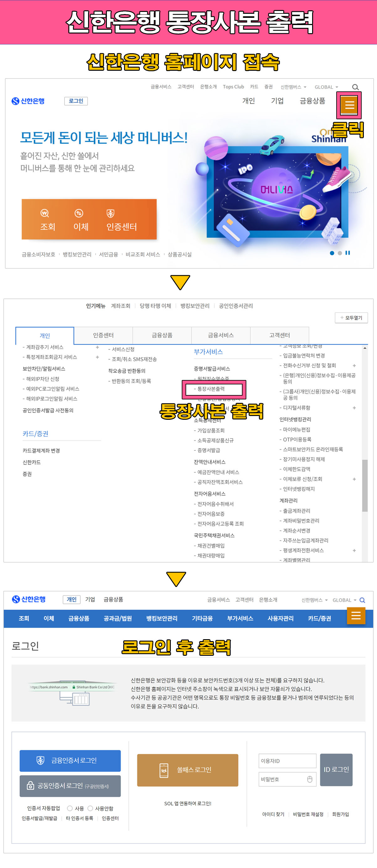Image resolution: width=377 pixels, height=868 pixels.
Task: Click the 아이디 찾기 link
Action: tap(273, 814)
